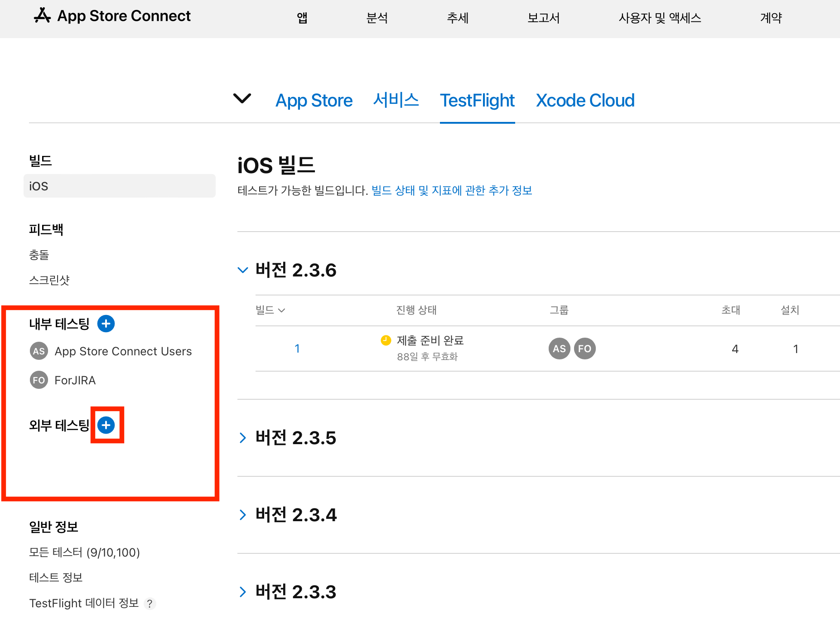The width and height of the screenshot is (840, 620).
Task: Open the 앱 menu in top bar
Action: point(302,18)
